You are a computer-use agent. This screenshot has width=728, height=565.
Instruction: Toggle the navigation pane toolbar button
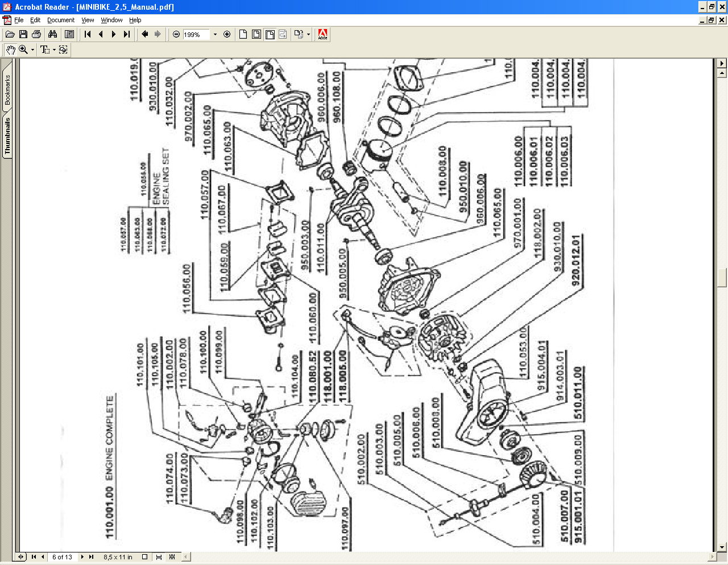click(69, 34)
